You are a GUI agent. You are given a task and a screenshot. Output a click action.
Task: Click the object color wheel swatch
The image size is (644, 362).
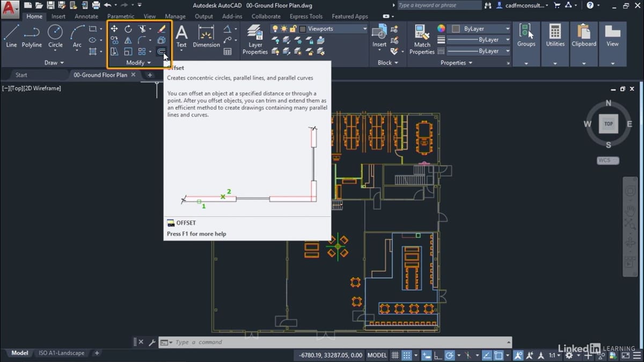(x=441, y=28)
